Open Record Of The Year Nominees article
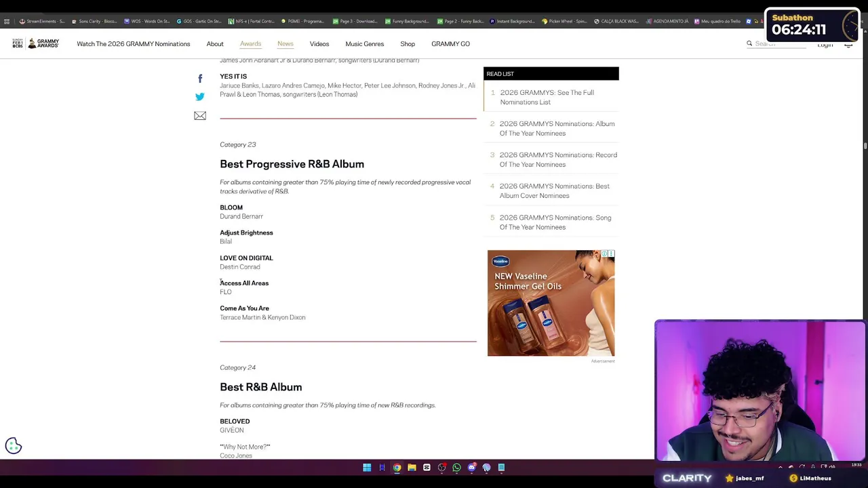Image resolution: width=868 pixels, height=488 pixels. (558, 159)
